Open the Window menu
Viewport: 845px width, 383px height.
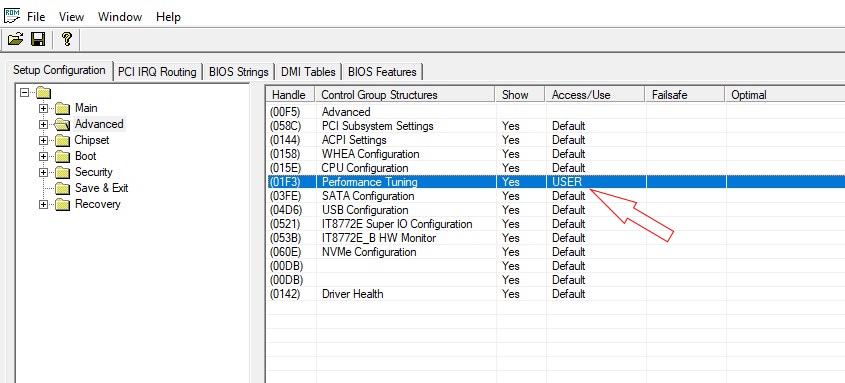point(120,17)
